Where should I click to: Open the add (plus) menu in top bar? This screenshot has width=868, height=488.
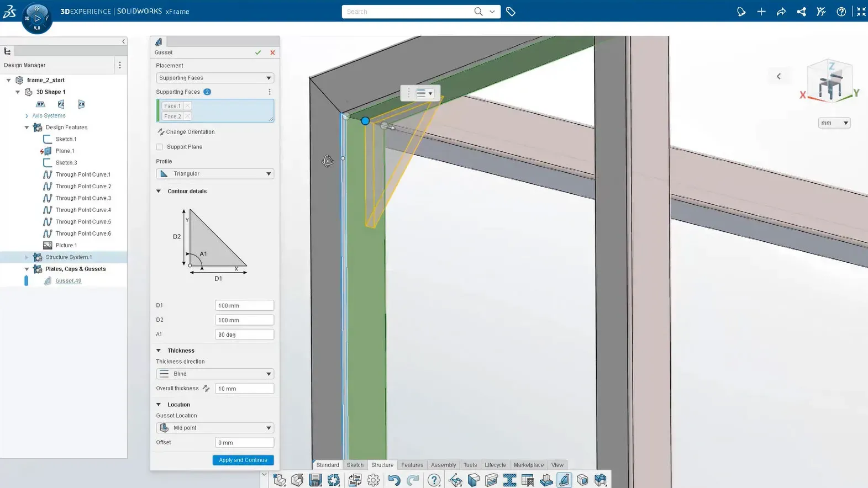pos(761,12)
